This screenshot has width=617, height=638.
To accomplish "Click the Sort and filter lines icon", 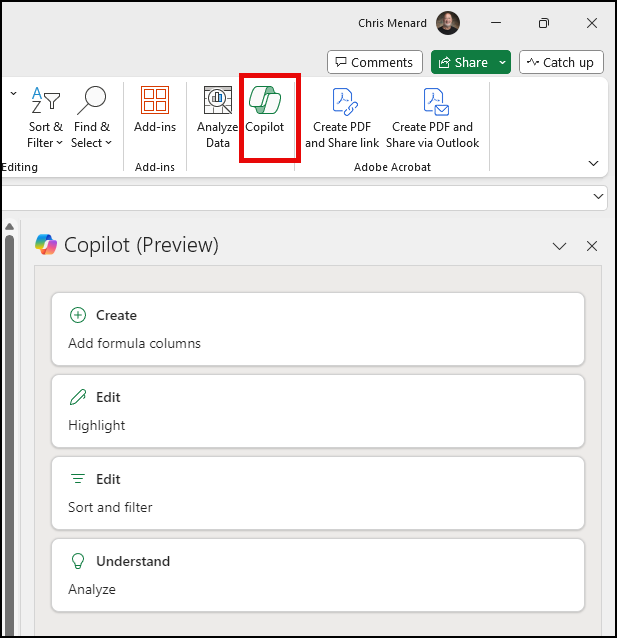I will tap(78, 479).
